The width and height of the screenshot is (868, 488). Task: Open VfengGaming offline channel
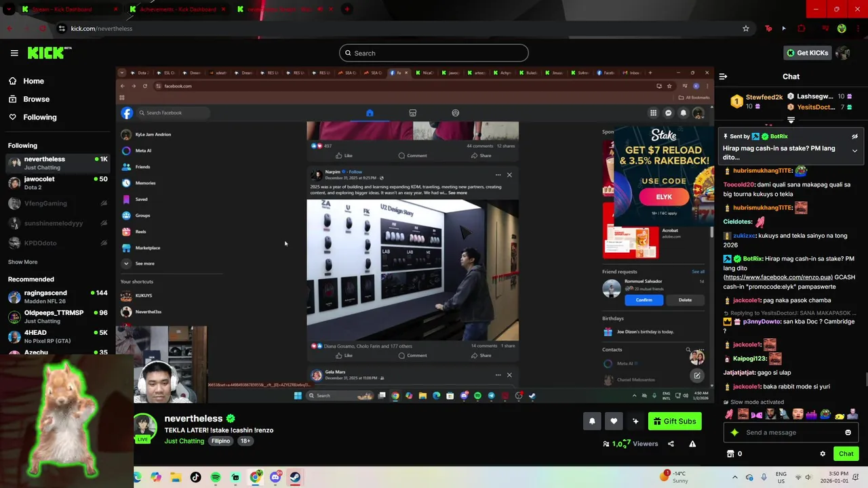pos(58,203)
